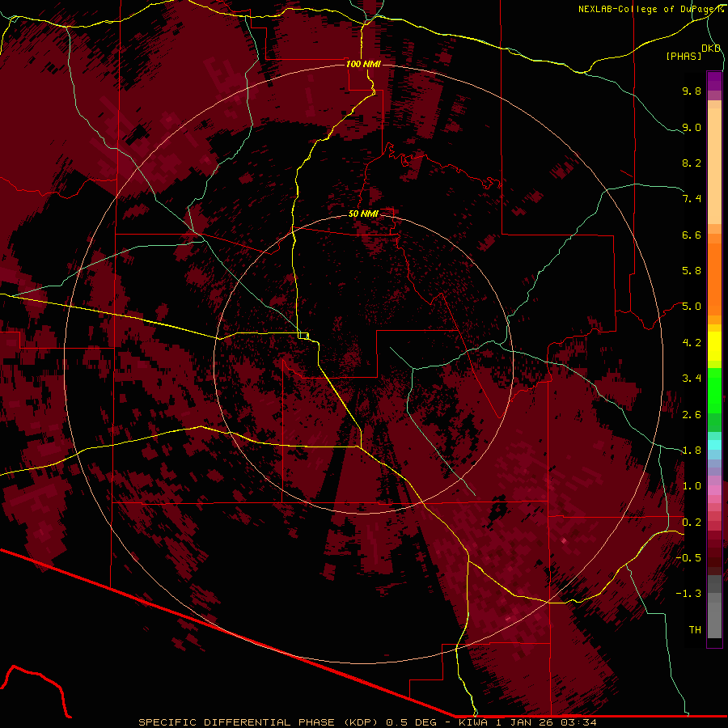
Task: Click the 0.2 value on the color scale
Action: click(x=692, y=523)
